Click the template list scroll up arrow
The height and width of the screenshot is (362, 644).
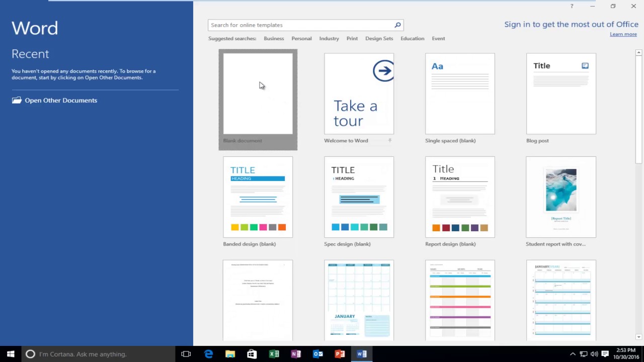point(638,52)
